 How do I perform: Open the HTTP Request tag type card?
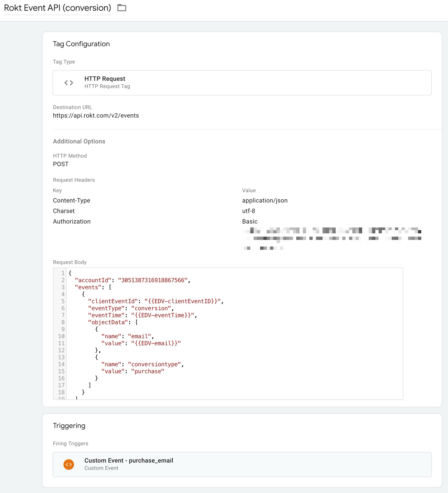tap(242, 83)
